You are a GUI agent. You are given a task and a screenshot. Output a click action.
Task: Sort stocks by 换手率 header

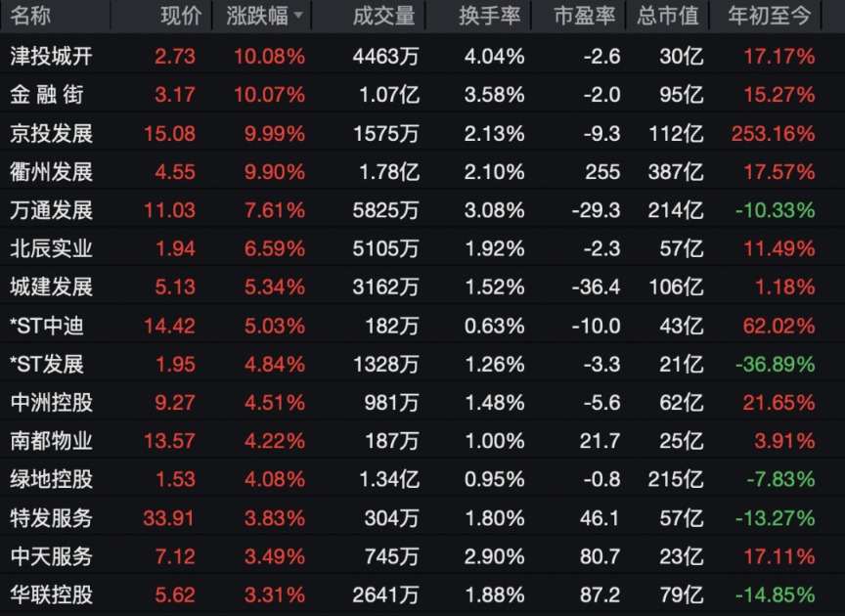(x=490, y=16)
